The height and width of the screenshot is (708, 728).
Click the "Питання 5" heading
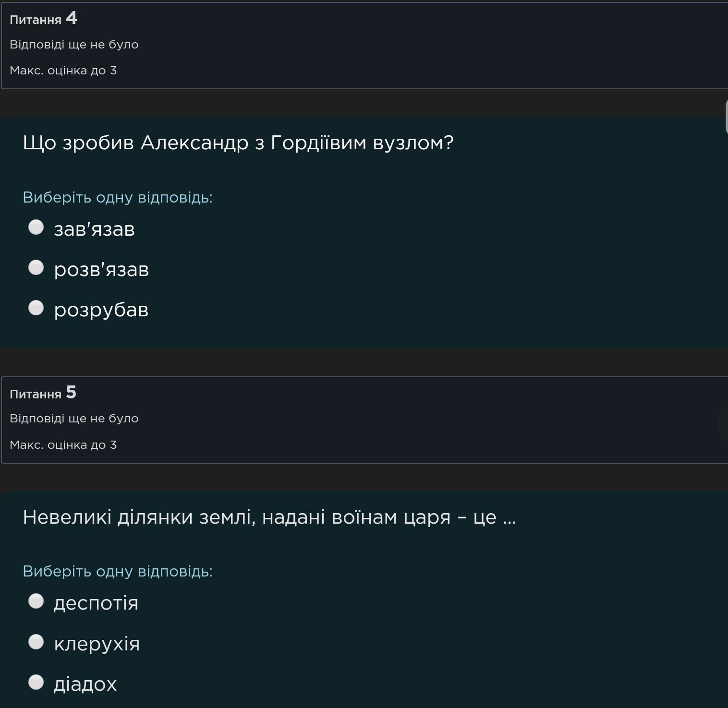click(x=43, y=393)
